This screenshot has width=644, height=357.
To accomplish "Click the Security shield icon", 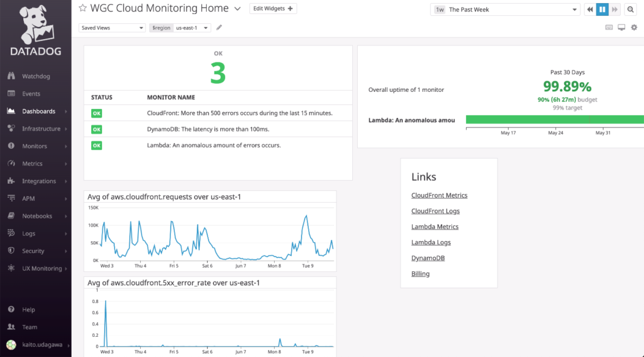I will coord(11,251).
